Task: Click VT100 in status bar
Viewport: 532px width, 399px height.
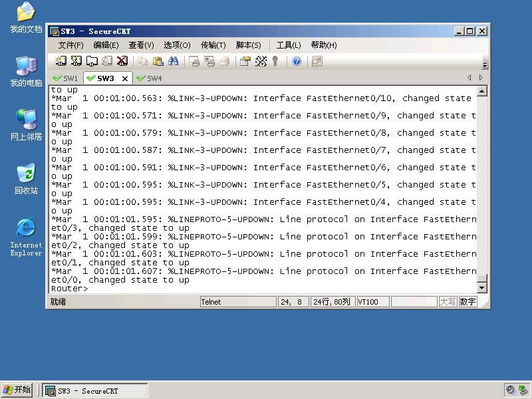Action: pos(373,302)
